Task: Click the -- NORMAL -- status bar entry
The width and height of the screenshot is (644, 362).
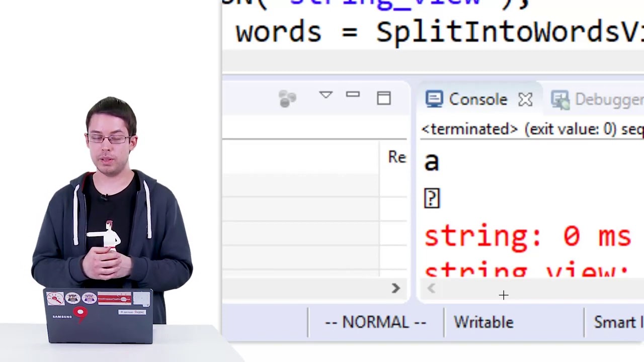Action: click(x=375, y=322)
